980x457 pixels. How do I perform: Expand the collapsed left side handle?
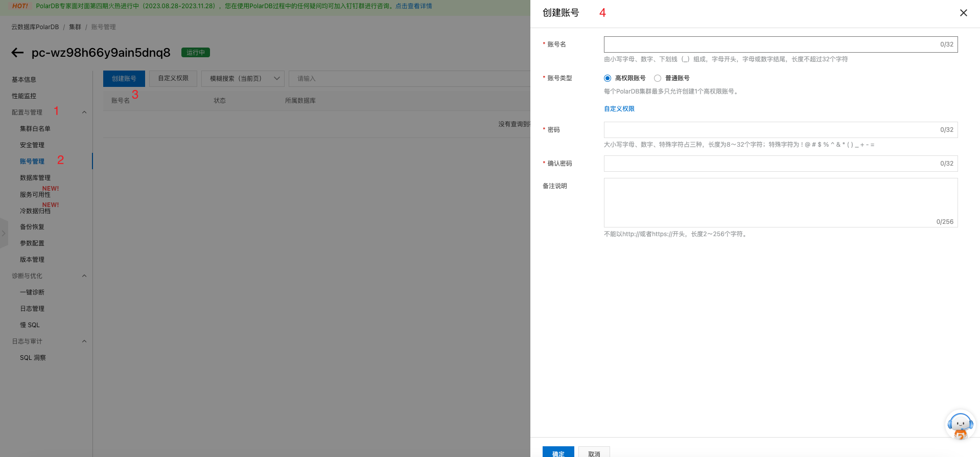[4, 233]
